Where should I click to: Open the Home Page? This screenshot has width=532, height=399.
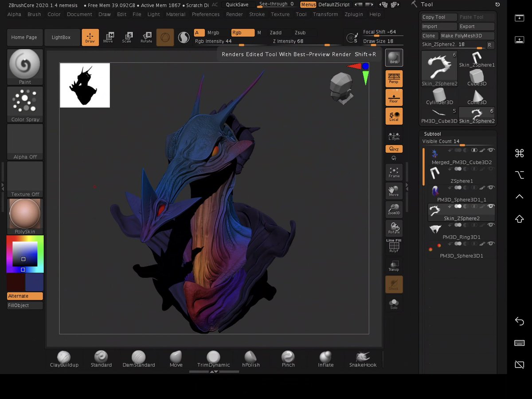point(24,37)
